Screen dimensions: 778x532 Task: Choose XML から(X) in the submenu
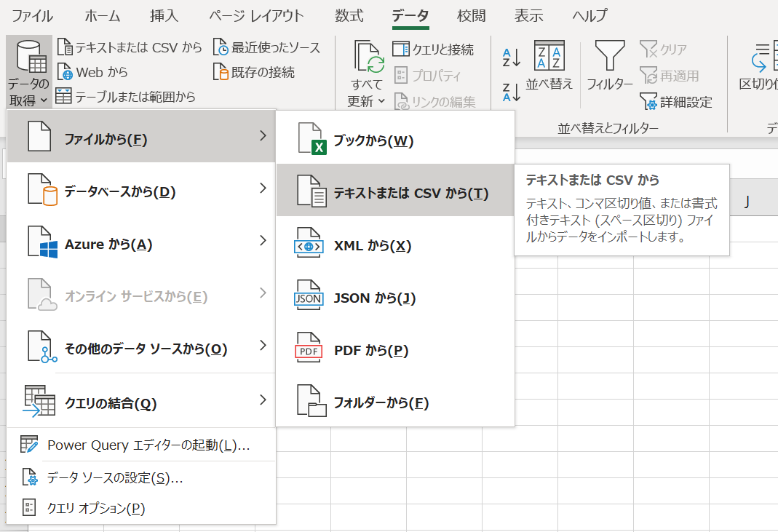coord(395,243)
